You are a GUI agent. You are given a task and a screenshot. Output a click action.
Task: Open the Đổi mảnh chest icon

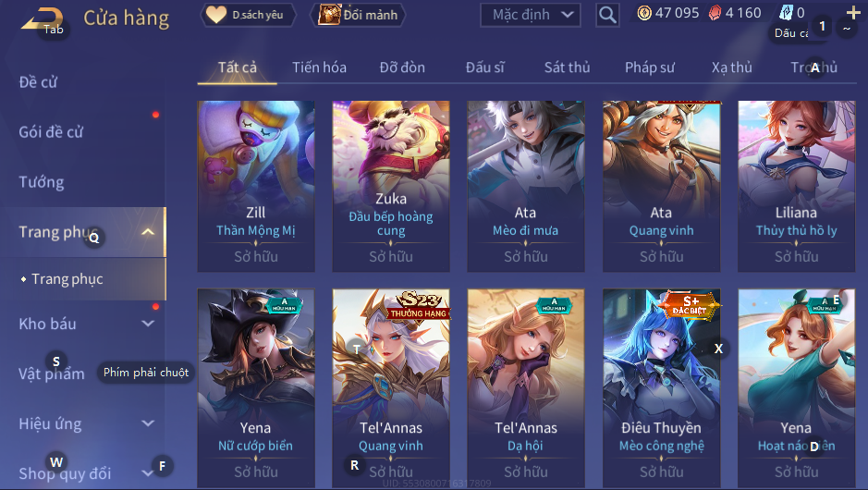[x=329, y=15]
